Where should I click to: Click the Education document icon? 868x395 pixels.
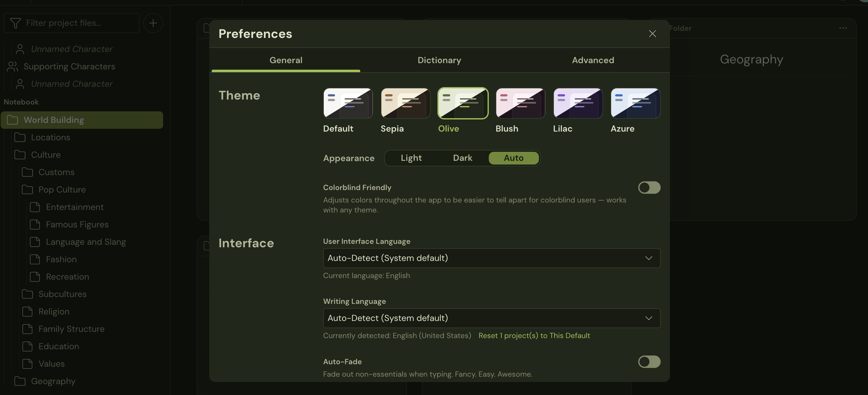27,346
